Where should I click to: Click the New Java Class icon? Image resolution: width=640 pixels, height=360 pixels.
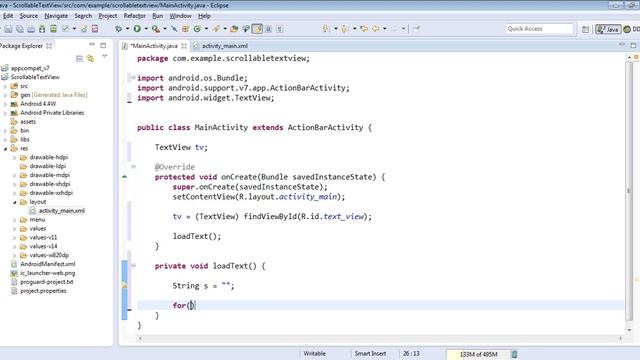click(x=198, y=29)
